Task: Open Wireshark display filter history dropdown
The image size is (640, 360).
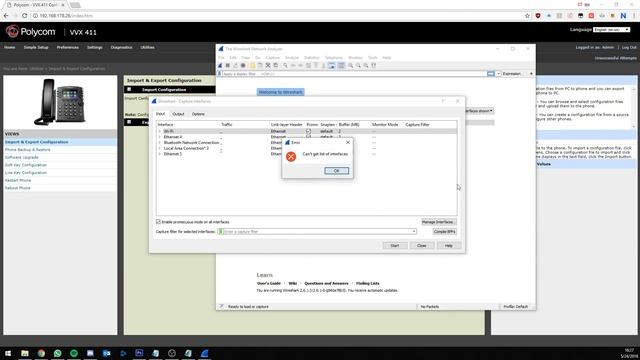Action: [x=498, y=74]
